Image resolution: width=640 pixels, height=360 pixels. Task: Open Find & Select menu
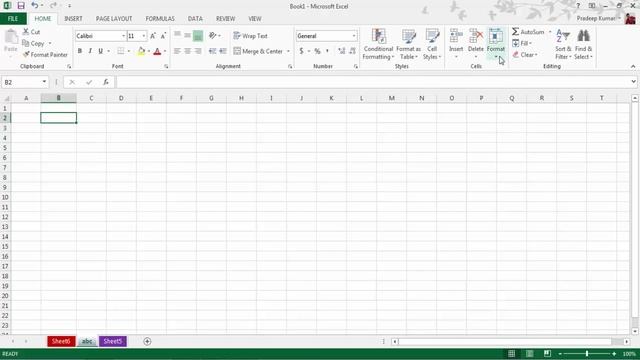click(583, 44)
